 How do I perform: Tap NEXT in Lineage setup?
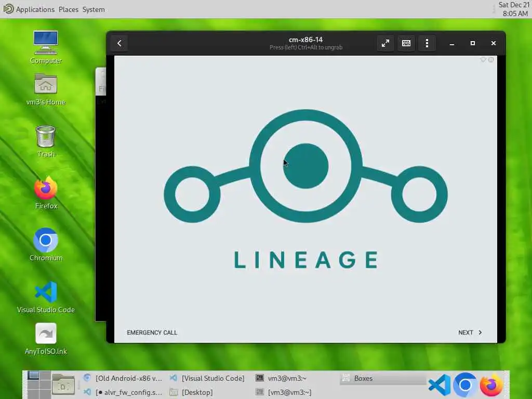470,332
